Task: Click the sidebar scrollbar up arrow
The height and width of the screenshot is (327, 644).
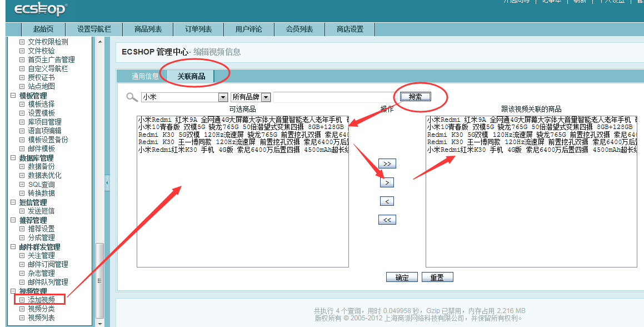Action: click(100, 42)
